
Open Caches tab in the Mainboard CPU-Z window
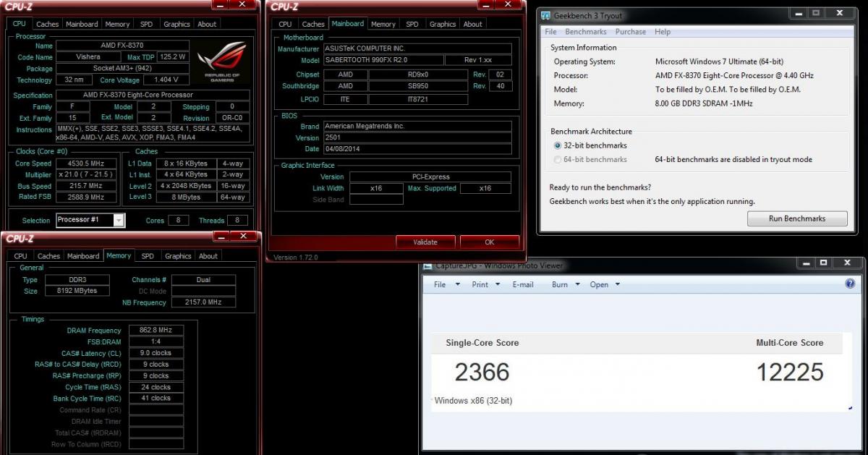(313, 24)
